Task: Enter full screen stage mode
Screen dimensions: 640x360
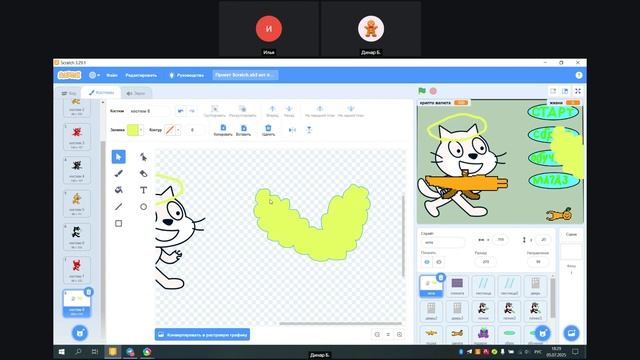Action: pyautogui.click(x=578, y=91)
